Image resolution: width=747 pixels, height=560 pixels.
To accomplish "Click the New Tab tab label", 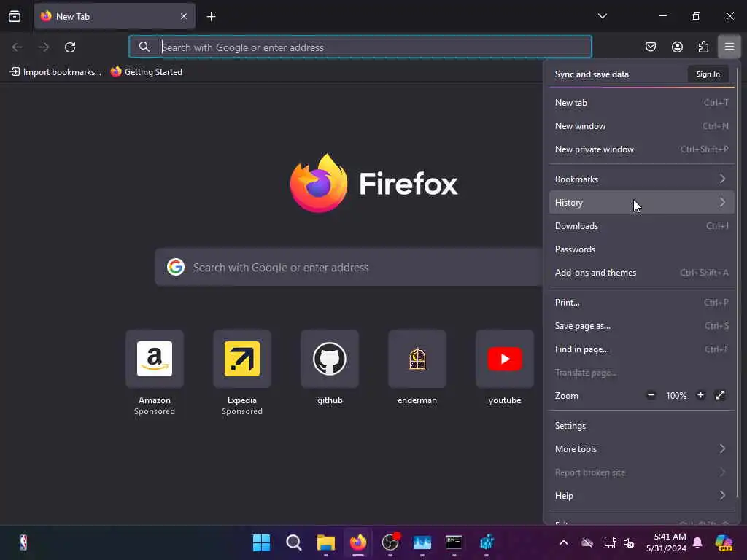I will 73,17.
